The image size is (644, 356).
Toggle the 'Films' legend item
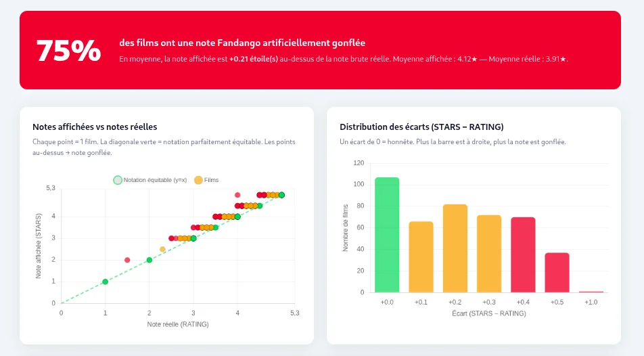pos(206,180)
